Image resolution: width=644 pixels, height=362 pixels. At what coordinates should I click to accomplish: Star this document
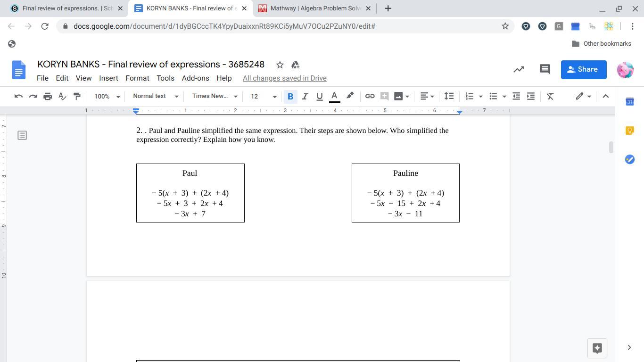coord(280,65)
